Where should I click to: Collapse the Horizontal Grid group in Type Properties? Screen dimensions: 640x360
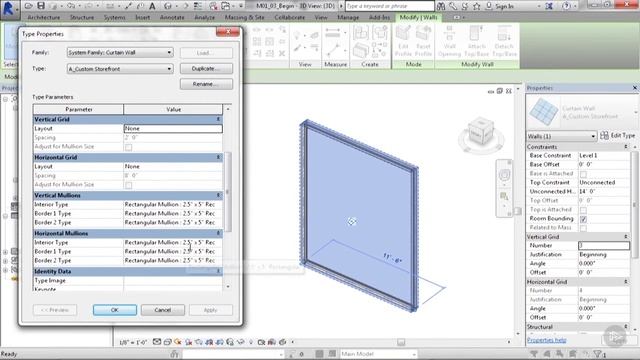click(x=218, y=157)
